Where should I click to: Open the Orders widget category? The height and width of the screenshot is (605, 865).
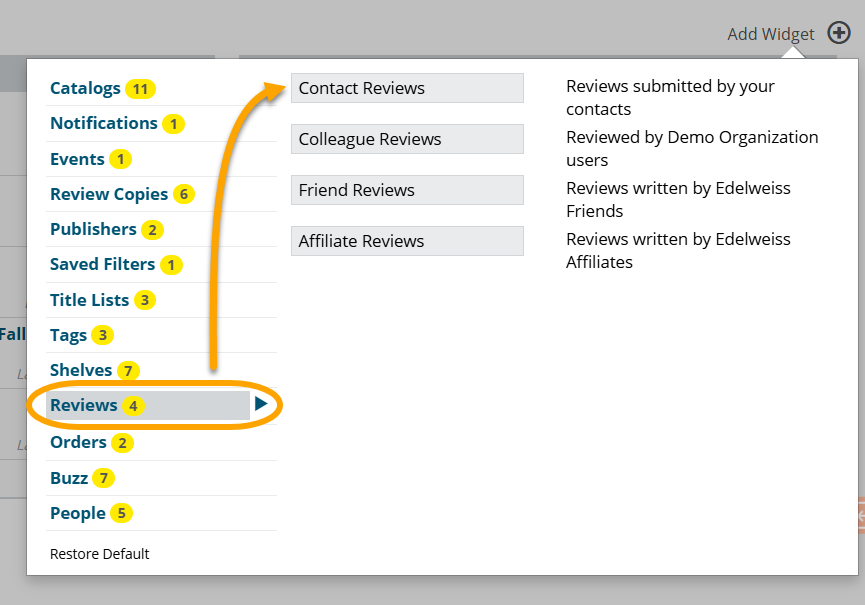point(78,442)
